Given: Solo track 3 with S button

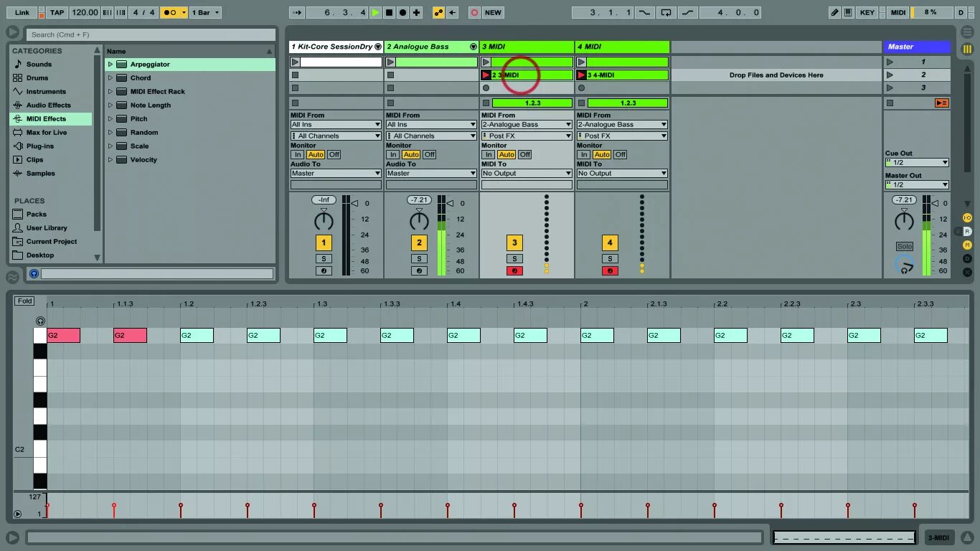Looking at the screenshot, I should [514, 258].
